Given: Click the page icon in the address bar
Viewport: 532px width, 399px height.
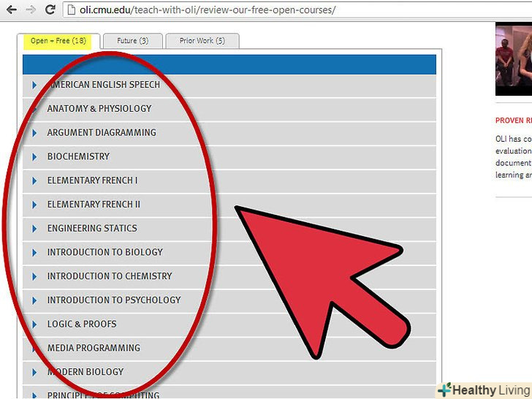Looking at the screenshot, I should coord(71,9).
